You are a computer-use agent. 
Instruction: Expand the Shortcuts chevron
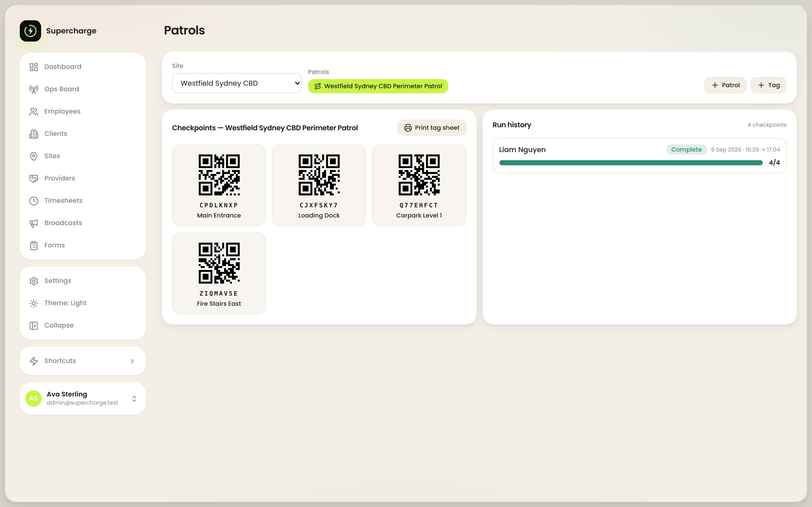132,361
